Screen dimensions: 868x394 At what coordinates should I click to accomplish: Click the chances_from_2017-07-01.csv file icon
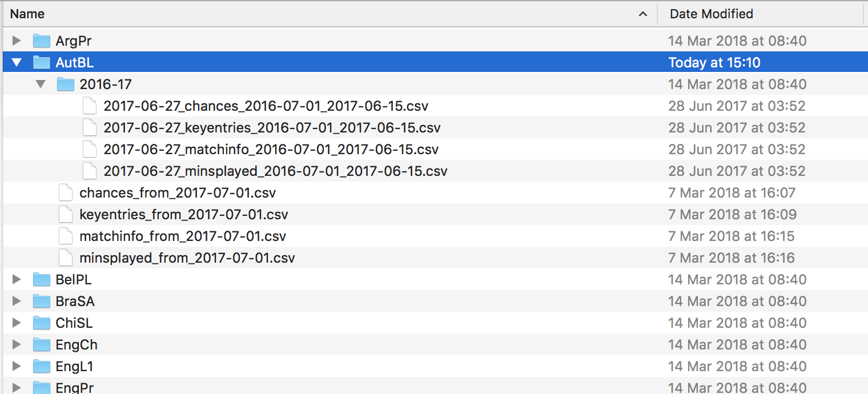pos(66,192)
